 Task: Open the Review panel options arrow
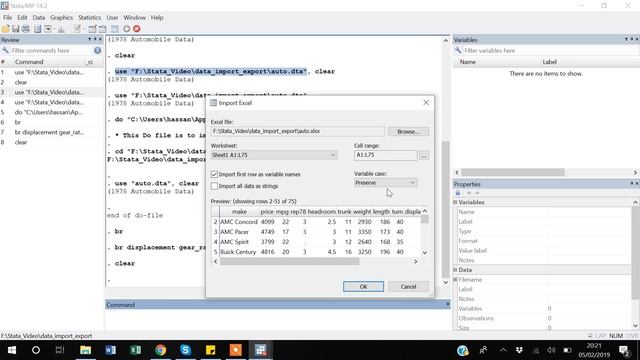(x=89, y=40)
